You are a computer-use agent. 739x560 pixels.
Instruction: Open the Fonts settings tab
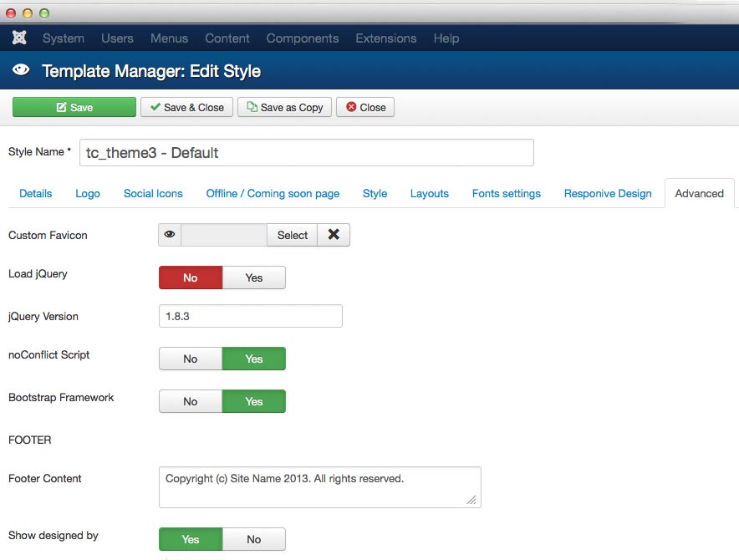506,193
